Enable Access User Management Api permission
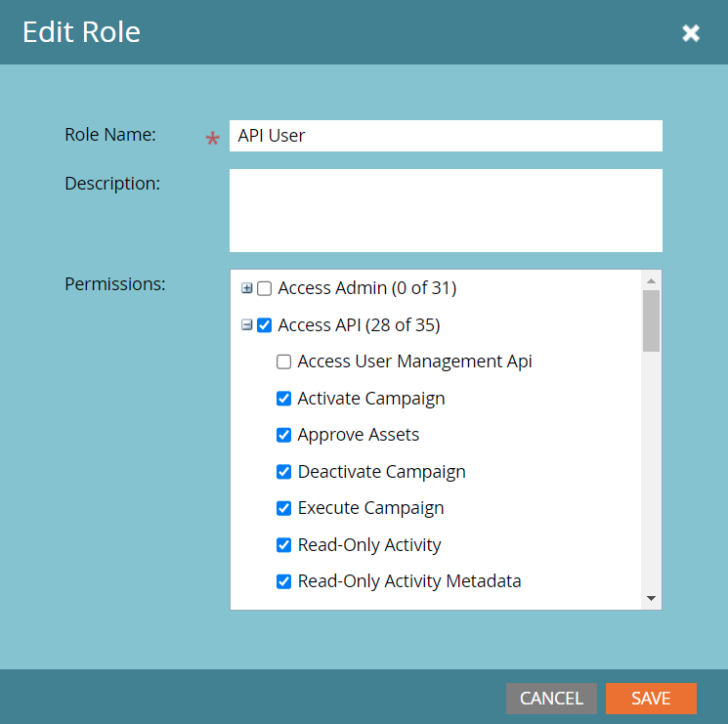 coord(283,362)
